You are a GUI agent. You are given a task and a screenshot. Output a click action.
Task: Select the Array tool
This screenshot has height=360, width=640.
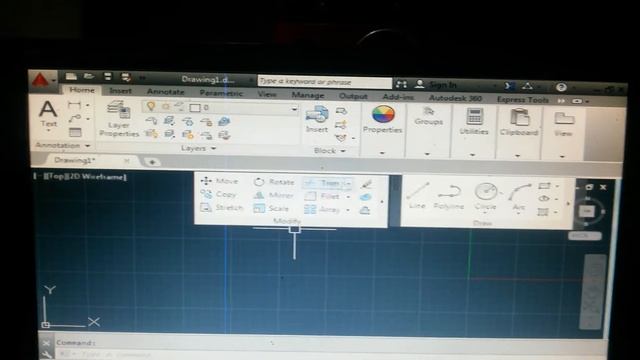pos(322,210)
